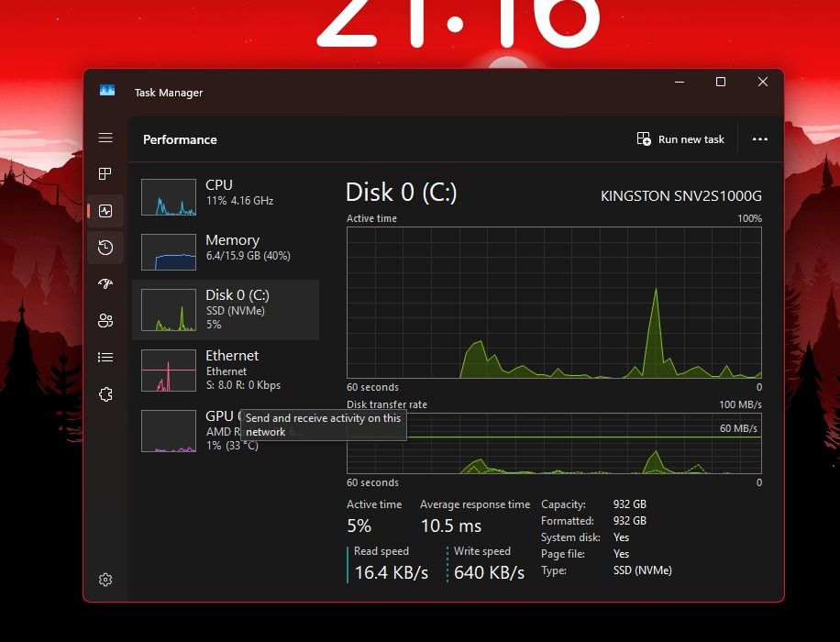This screenshot has height=642, width=840.
Task: Click the GPU mini graph thumbnail
Action: pos(169,431)
